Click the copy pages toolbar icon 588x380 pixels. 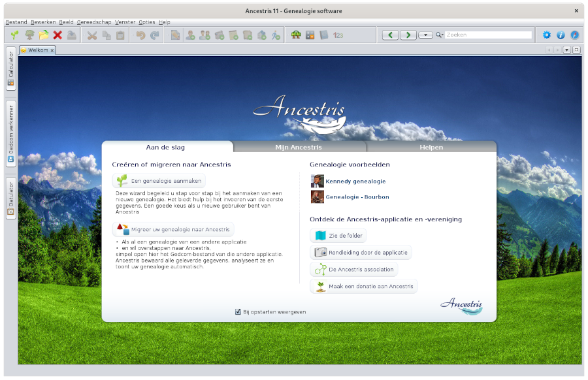click(x=106, y=35)
